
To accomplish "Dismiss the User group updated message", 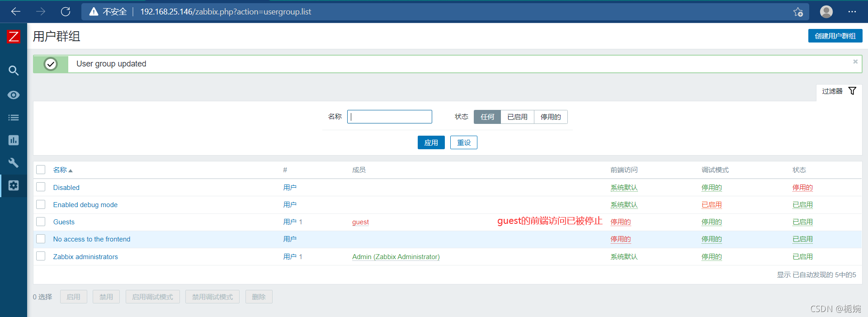I will coord(855,62).
